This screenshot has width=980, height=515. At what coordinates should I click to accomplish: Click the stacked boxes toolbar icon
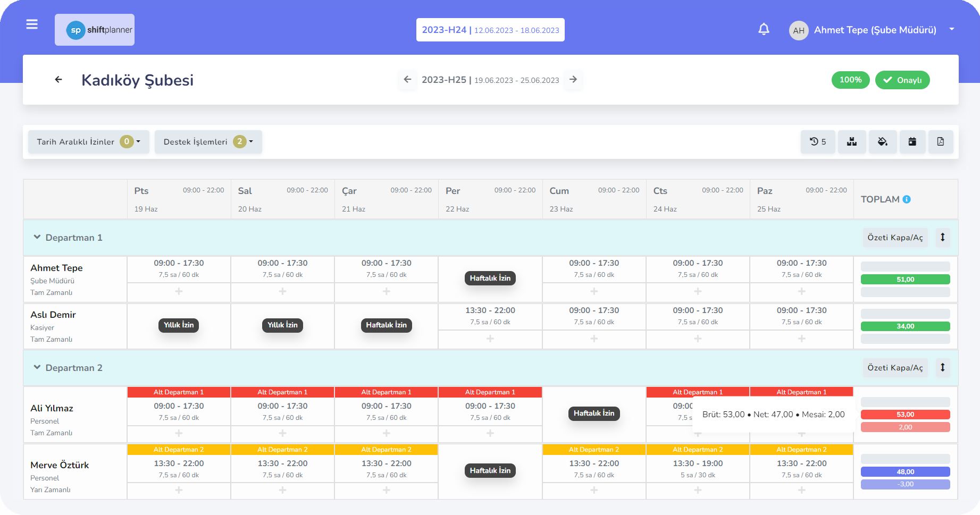coord(852,142)
